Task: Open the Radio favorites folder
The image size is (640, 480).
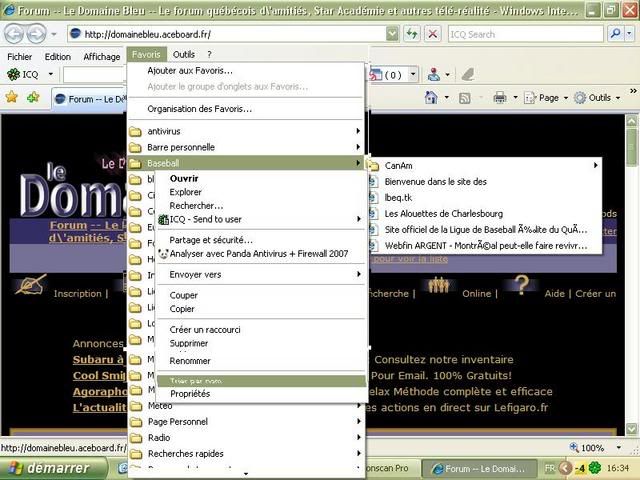Action: [x=245, y=438]
